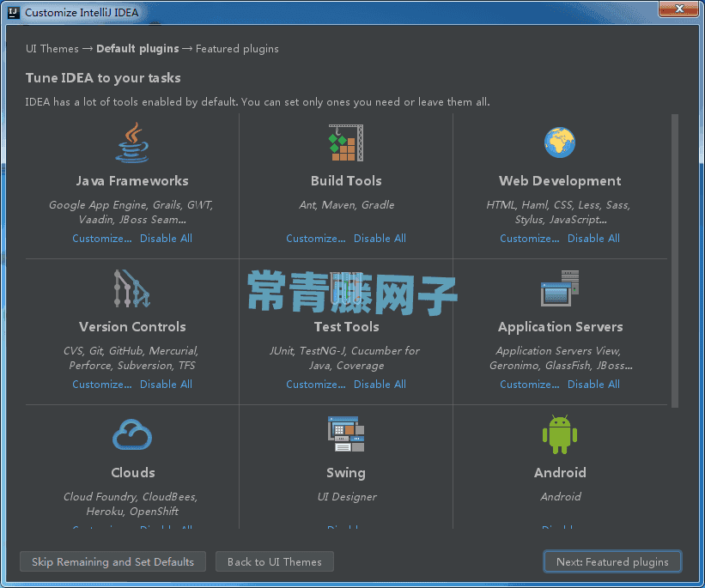
Task: Go back to UI Themes
Action: coord(275,561)
